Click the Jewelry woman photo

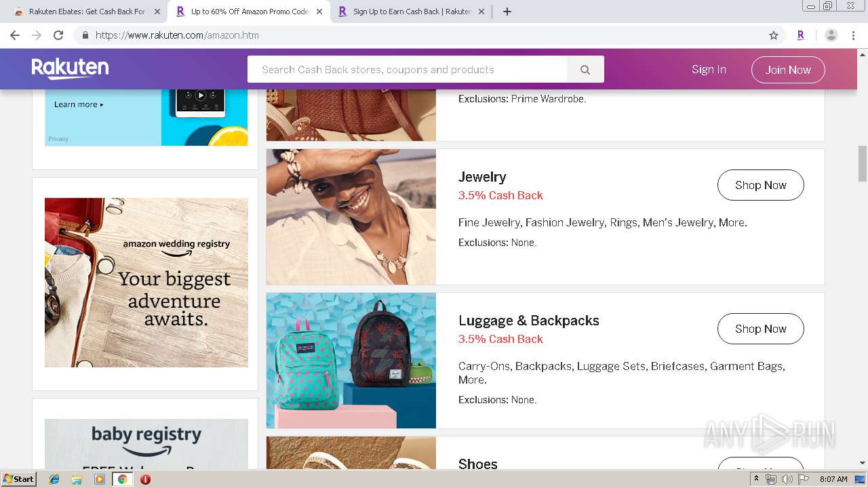point(351,217)
